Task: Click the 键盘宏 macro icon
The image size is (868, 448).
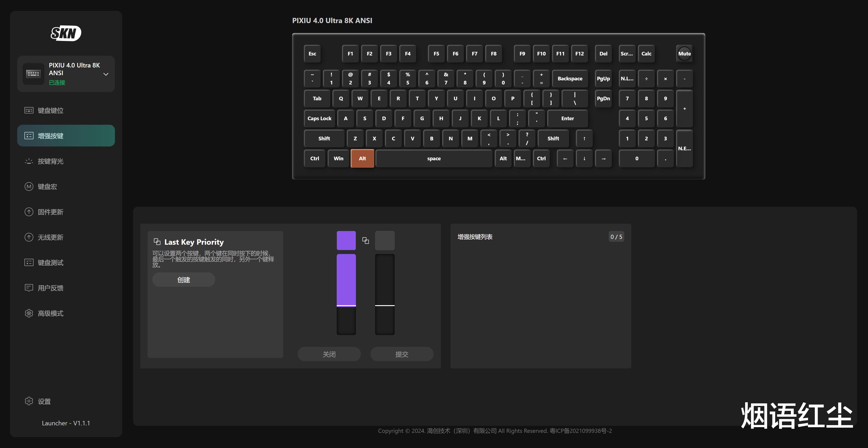Action: point(29,186)
